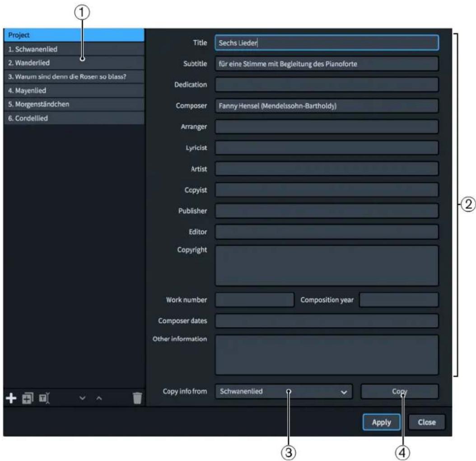Select 2. Wanderlied in the list
The image size is (476, 461).
click(74, 63)
